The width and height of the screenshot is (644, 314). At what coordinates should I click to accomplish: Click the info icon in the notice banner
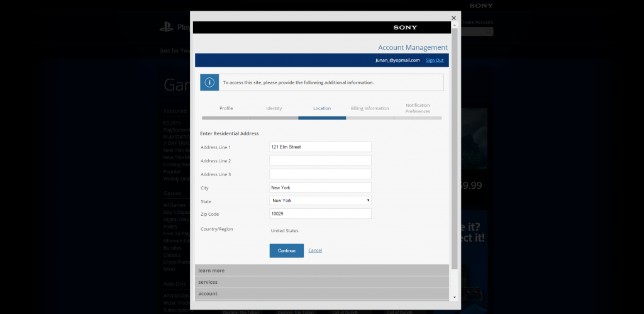click(x=209, y=82)
